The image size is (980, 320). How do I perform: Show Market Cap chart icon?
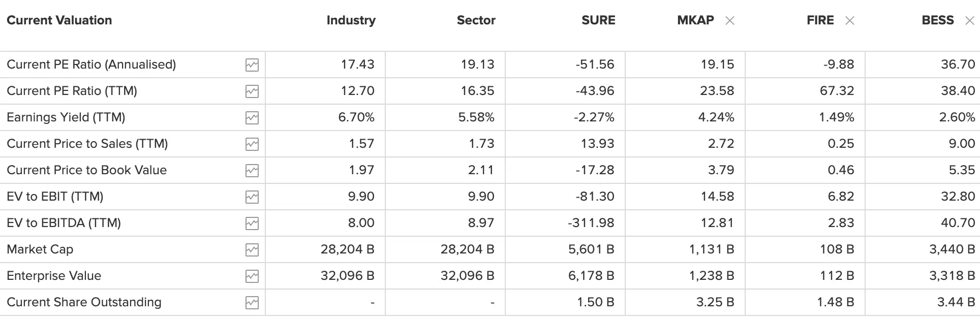tap(252, 250)
